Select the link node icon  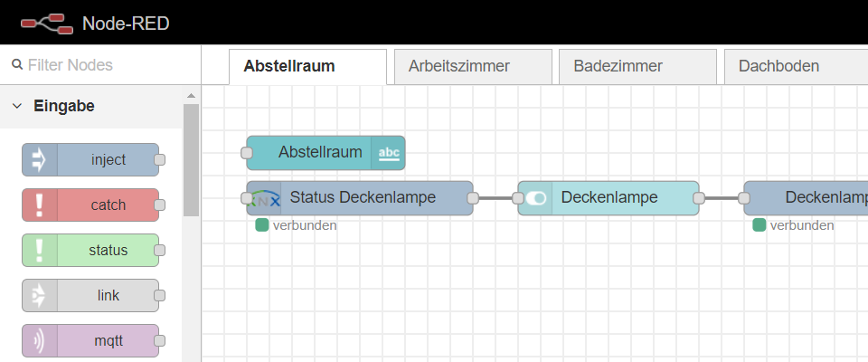(39, 296)
